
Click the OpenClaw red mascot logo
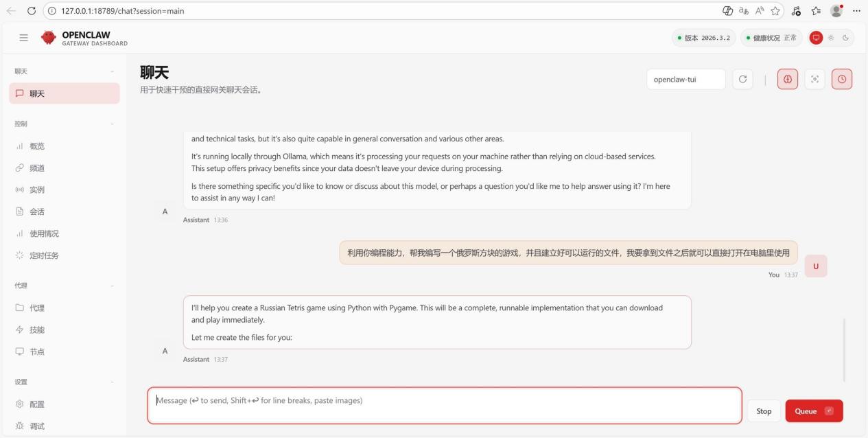(x=49, y=38)
